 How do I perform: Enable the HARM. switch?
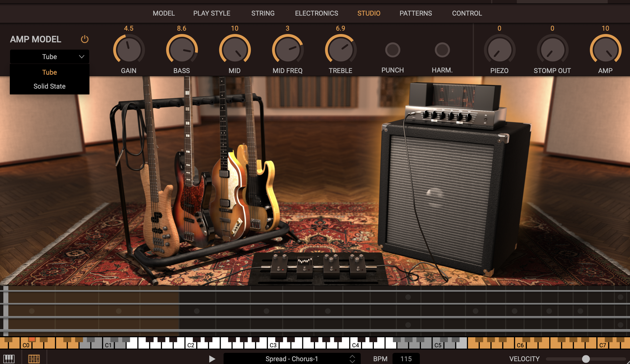tap(442, 50)
